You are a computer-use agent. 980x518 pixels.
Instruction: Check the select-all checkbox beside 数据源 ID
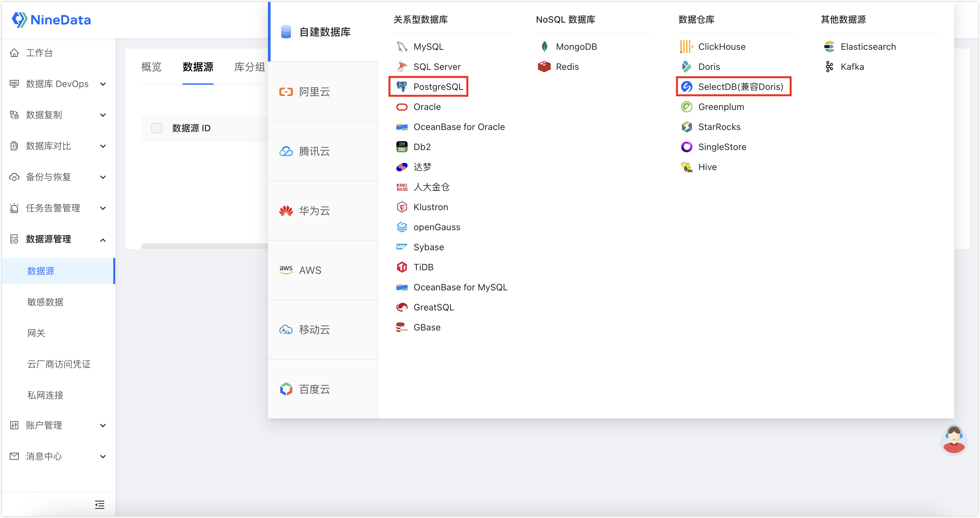tap(156, 128)
